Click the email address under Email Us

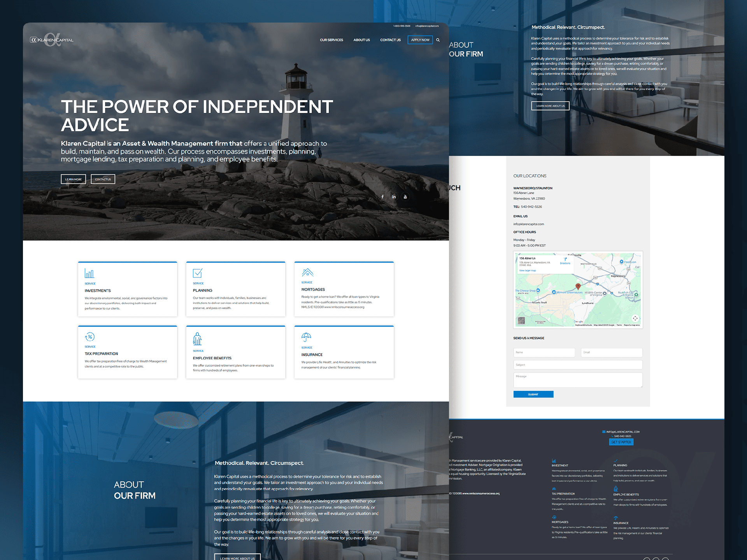pos(529,224)
